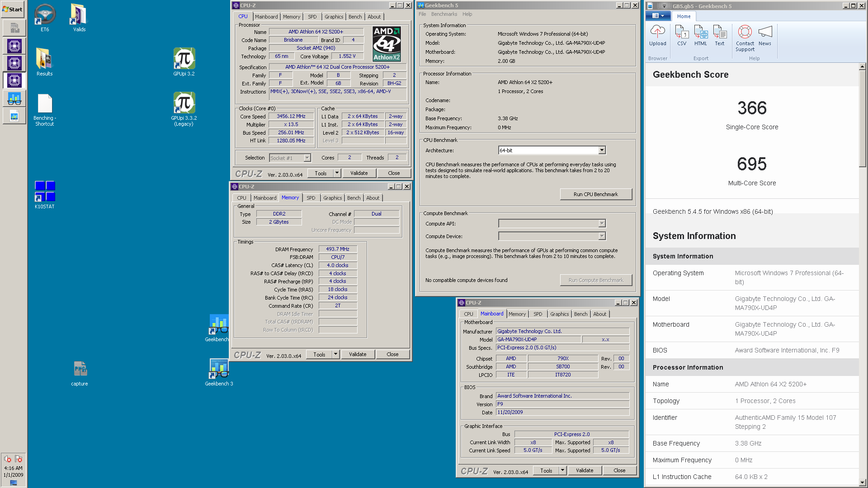Click the show desktop icon below the clock
868x488 pixels.
coord(13,483)
